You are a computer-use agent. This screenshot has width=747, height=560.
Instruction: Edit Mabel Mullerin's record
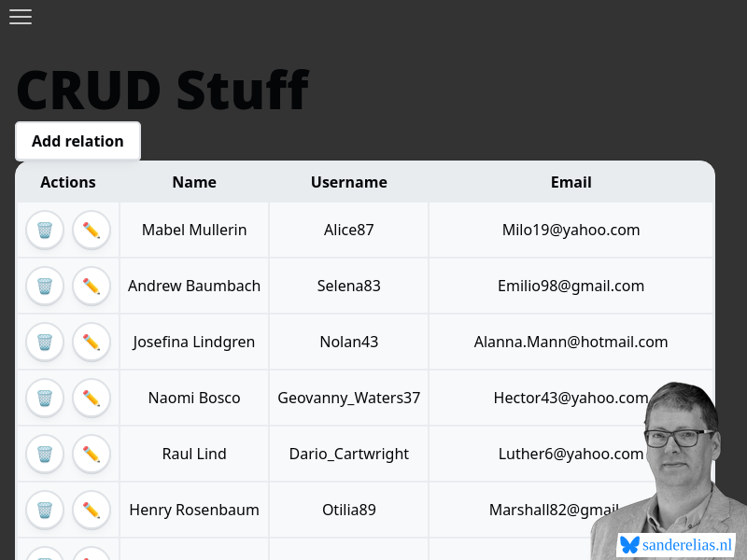(x=92, y=231)
